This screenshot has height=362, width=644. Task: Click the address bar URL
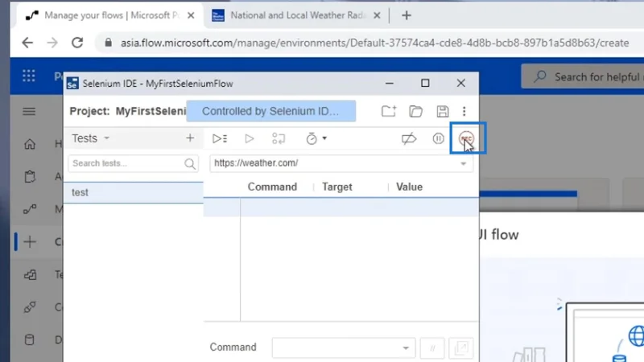[x=374, y=43]
